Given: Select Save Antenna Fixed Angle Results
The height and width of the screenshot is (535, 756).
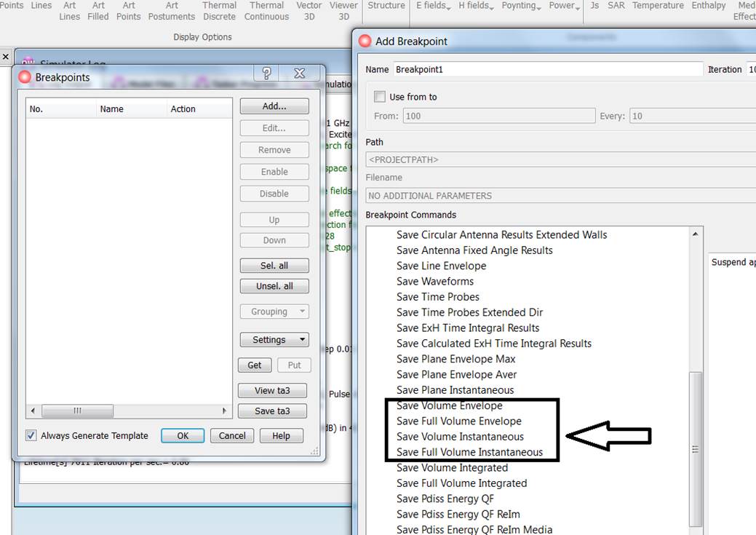Looking at the screenshot, I should click(474, 250).
